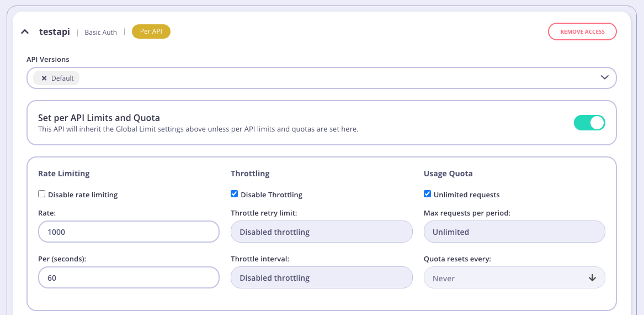Expand the API Versions dropdown arrow
The image size is (644, 315).
pyautogui.click(x=605, y=78)
